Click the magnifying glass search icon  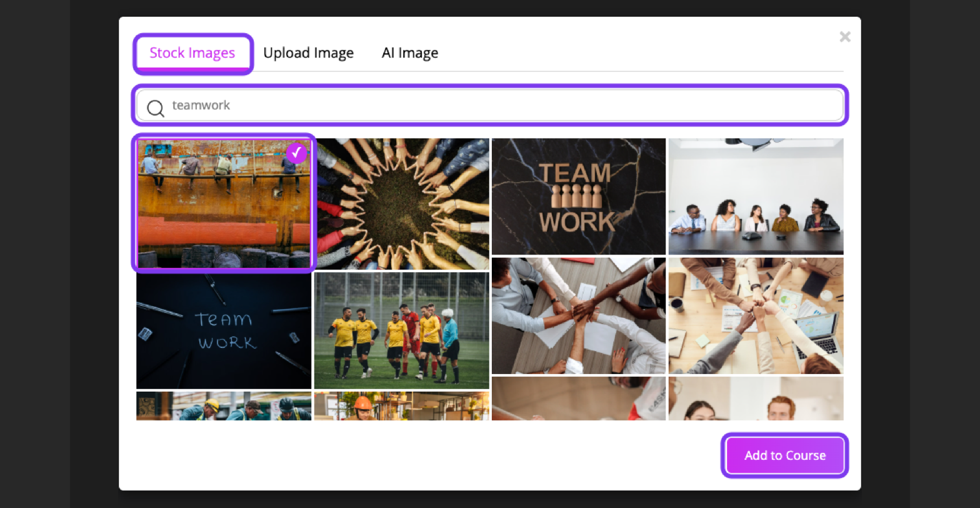coord(155,108)
